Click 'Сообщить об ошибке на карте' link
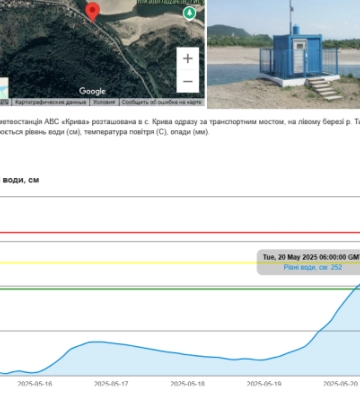 tap(161, 102)
